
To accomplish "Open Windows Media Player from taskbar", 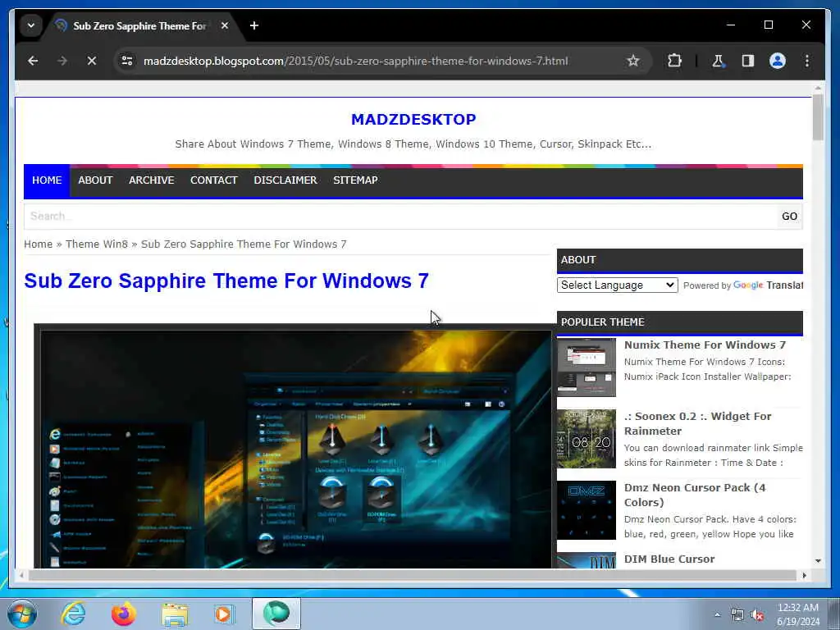I will point(224,614).
